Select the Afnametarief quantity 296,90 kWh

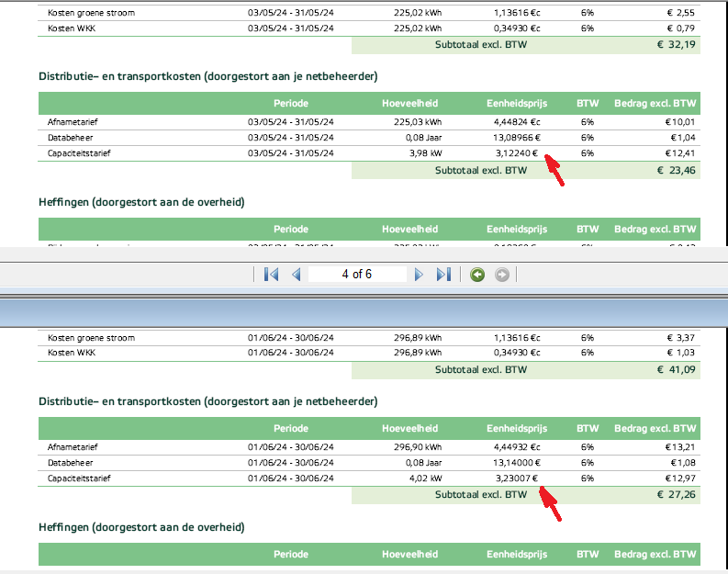tap(418, 447)
